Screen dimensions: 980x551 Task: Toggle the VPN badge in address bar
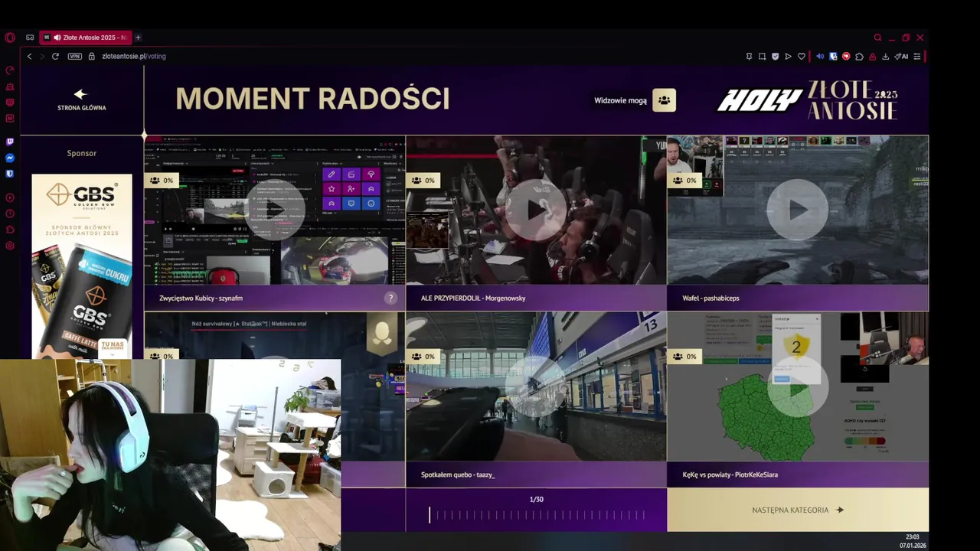(x=74, y=57)
